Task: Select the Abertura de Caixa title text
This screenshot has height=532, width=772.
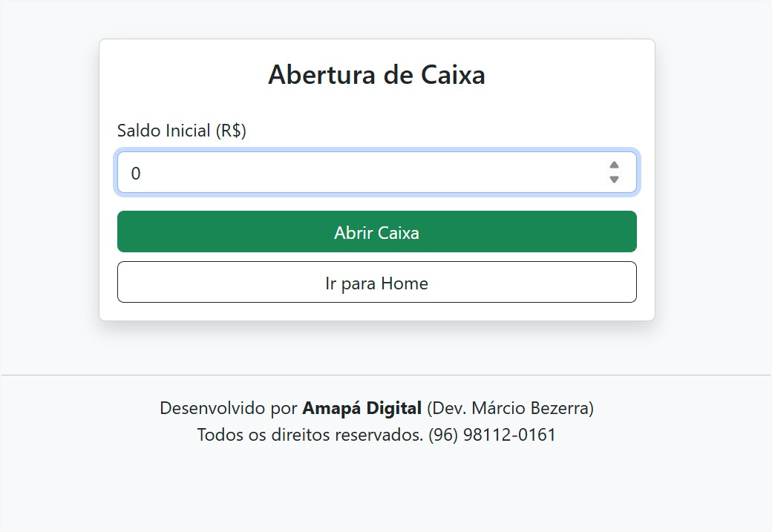Action: click(x=376, y=75)
